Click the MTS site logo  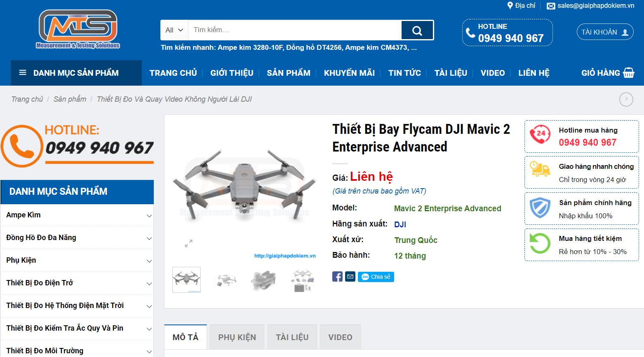click(78, 29)
